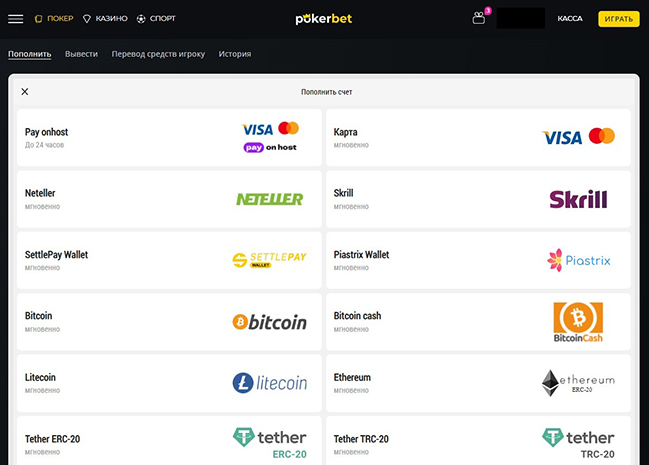
Task: Pick the Neteller logo option
Action: tap(269, 199)
